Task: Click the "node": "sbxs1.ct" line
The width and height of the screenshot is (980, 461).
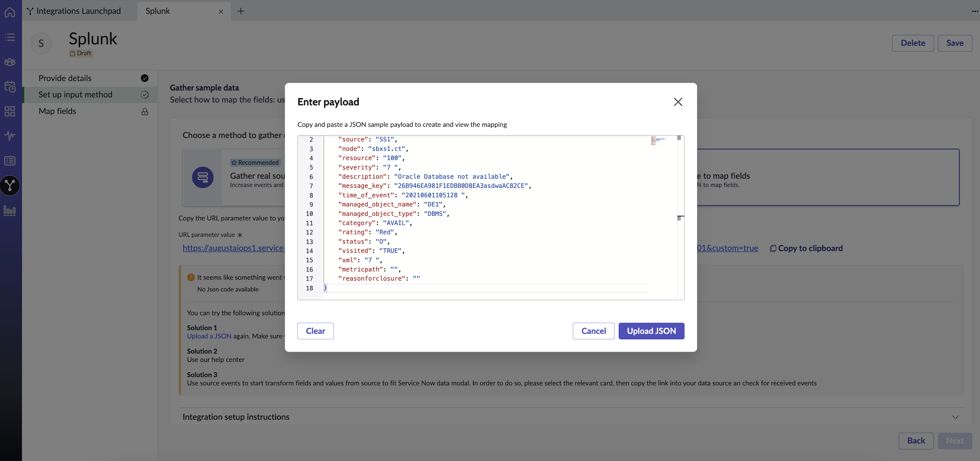Action: (x=373, y=149)
